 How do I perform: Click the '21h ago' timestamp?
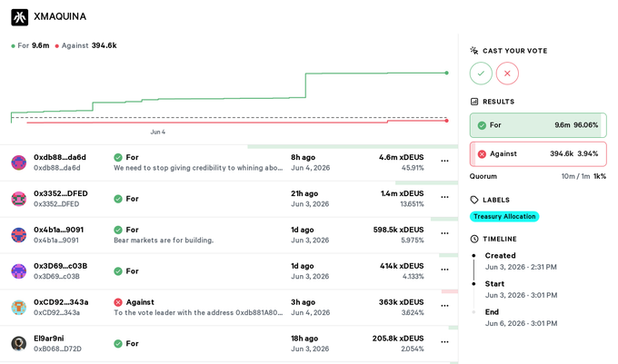[x=304, y=193]
